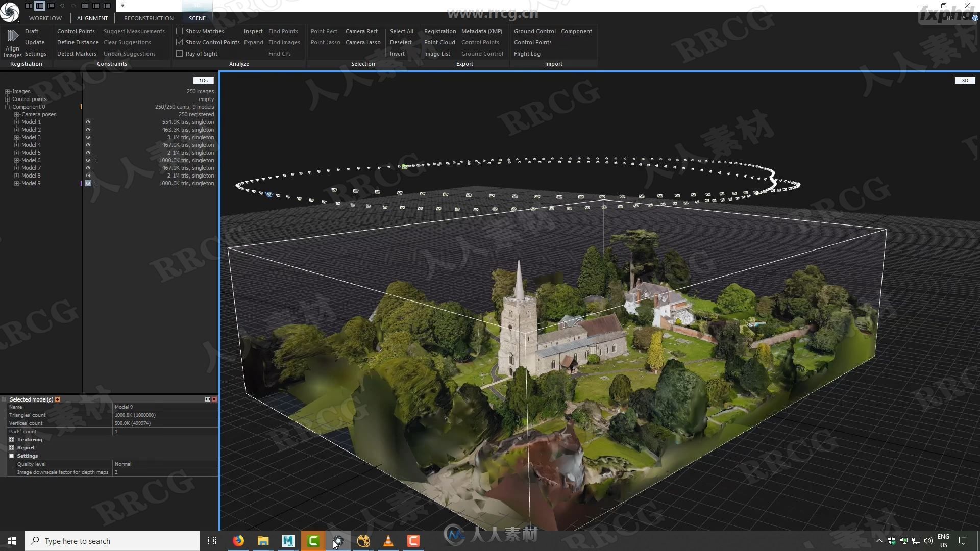Select the Camera Rect tool icon
980x551 pixels.
[x=361, y=31]
